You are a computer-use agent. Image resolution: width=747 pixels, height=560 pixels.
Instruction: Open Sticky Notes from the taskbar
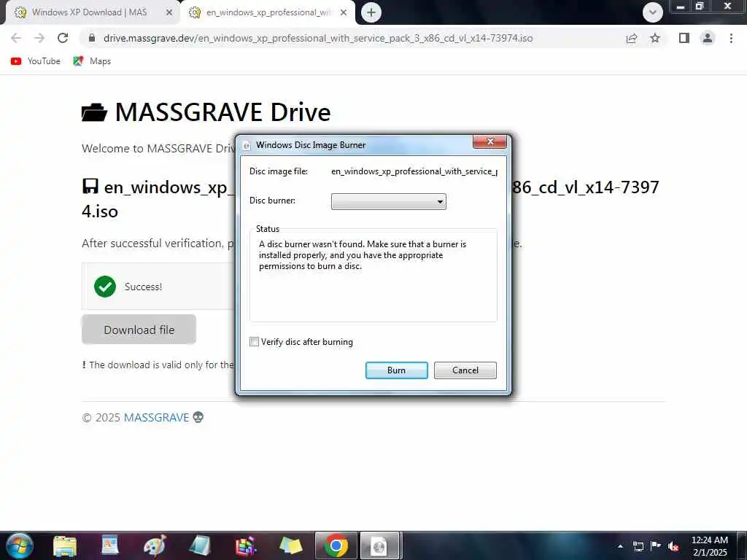click(x=290, y=546)
